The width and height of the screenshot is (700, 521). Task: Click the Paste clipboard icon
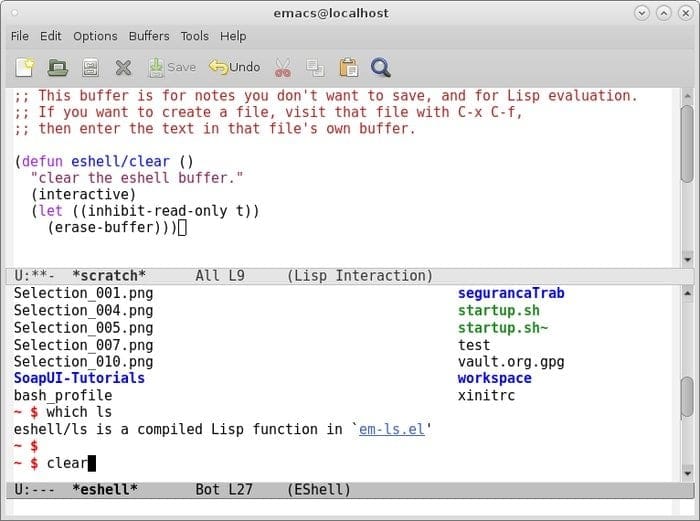348,67
